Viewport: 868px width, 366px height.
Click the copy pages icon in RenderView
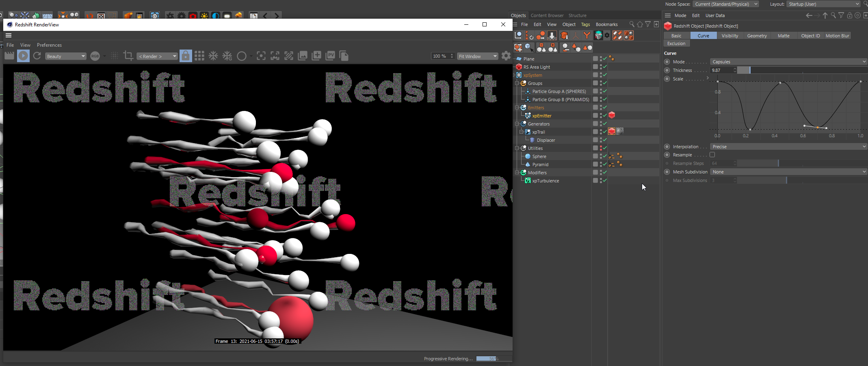tap(344, 56)
